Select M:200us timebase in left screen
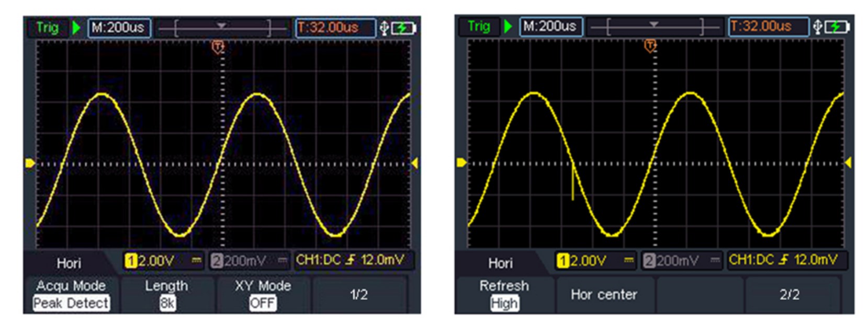 (119, 28)
